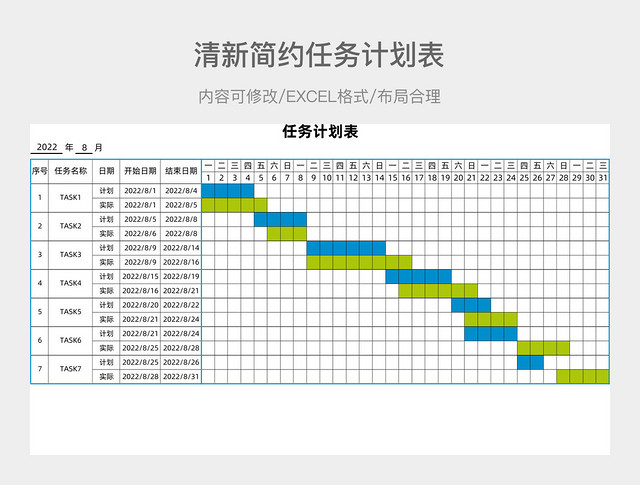
Task: Click day 27 in the calendar header
Action: pos(550,178)
